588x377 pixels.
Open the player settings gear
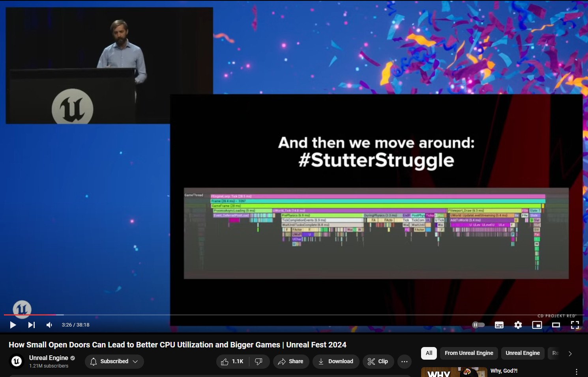pyautogui.click(x=518, y=325)
